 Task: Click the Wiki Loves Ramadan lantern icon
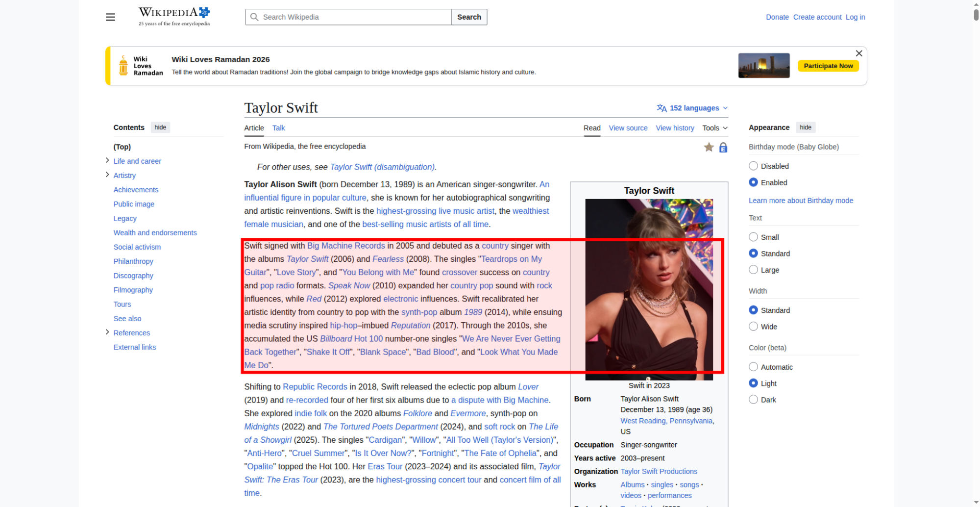pyautogui.click(x=123, y=66)
